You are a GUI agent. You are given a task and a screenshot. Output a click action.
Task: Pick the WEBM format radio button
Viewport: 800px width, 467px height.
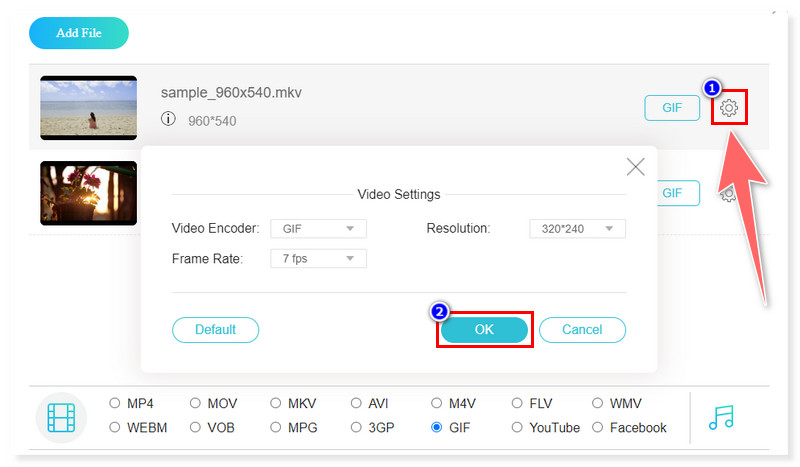click(x=115, y=428)
